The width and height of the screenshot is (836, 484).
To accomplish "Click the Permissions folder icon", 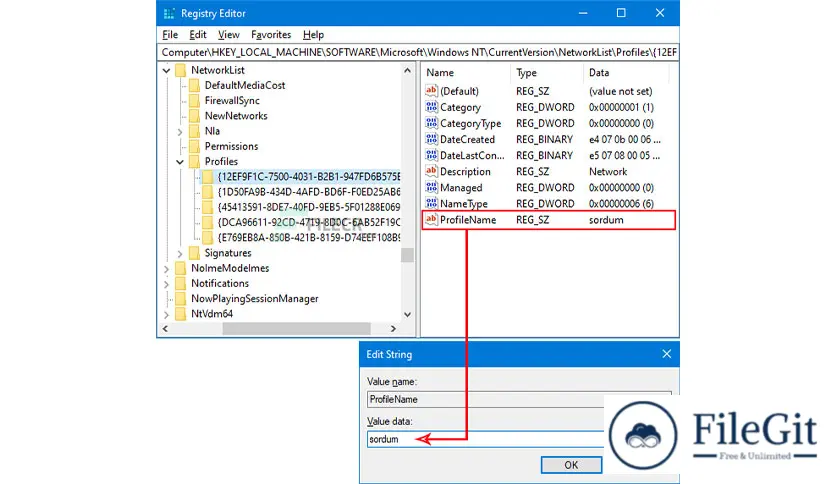I will point(195,146).
